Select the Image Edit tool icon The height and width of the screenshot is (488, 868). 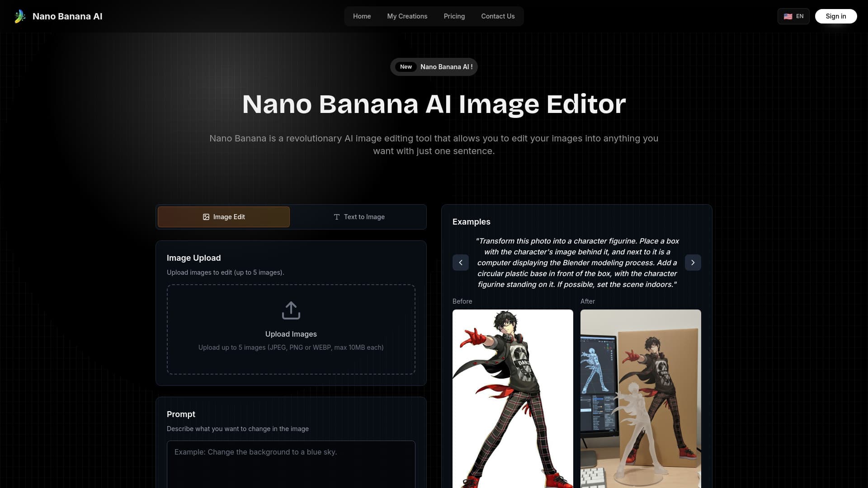206,217
